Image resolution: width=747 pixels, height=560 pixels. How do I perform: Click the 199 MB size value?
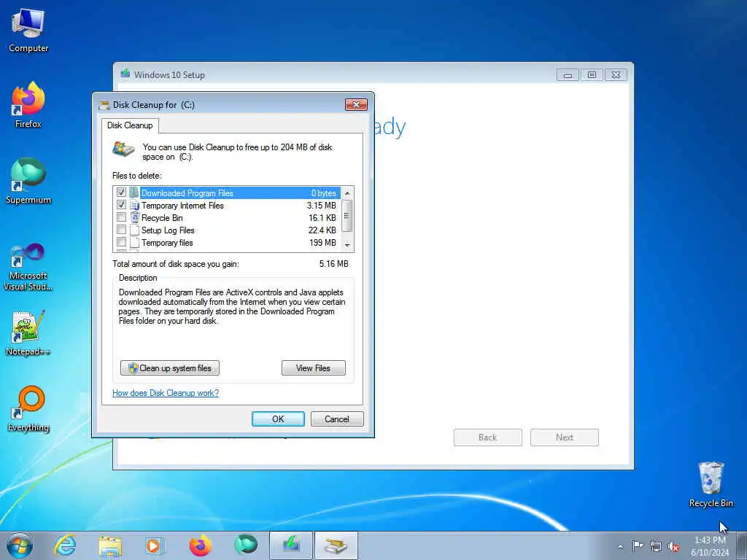tap(322, 242)
